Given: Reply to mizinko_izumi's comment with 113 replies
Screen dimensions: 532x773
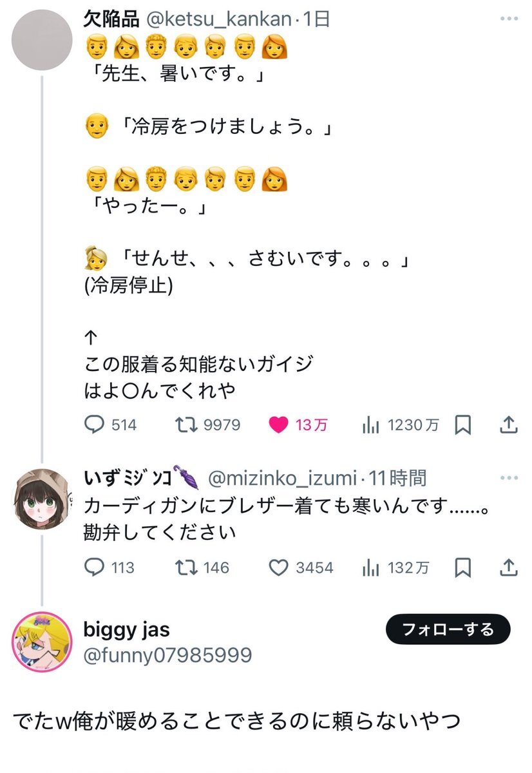Looking at the screenshot, I should pyautogui.click(x=109, y=568).
